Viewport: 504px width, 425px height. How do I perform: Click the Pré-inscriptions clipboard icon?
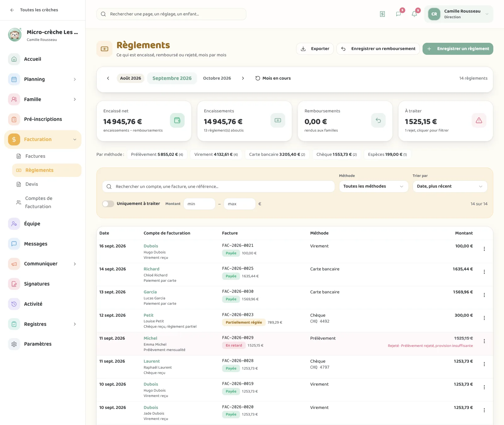tap(14, 119)
